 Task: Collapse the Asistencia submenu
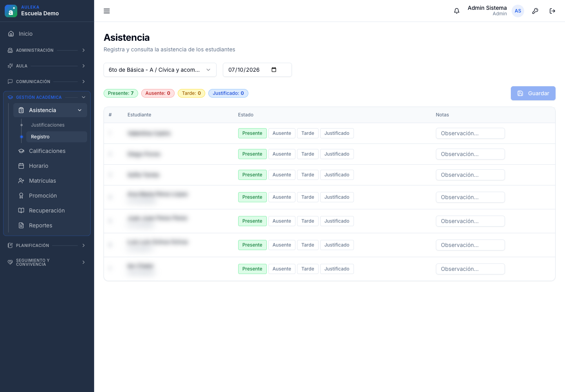point(50,110)
